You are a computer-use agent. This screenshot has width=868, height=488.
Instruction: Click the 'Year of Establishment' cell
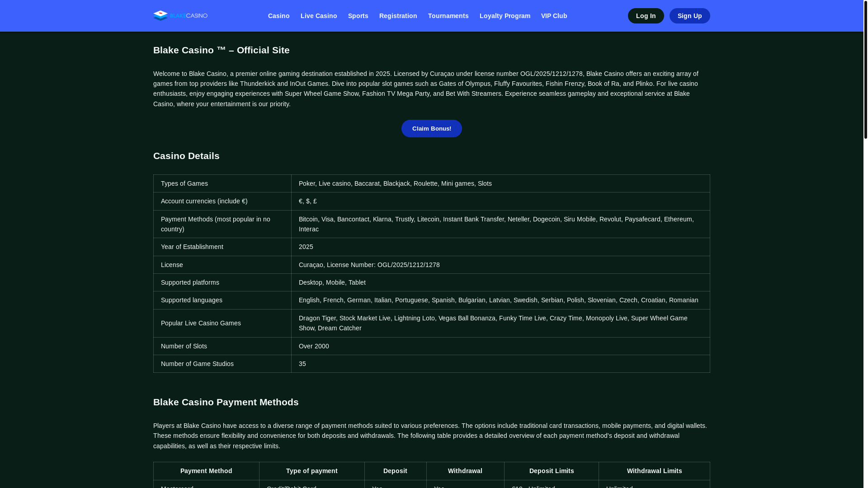pyautogui.click(x=222, y=247)
